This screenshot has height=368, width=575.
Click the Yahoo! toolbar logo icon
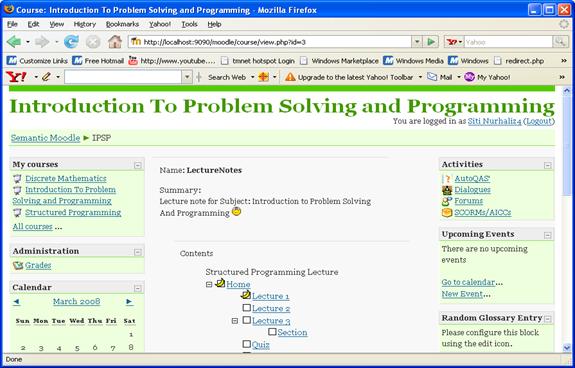[x=16, y=77]
